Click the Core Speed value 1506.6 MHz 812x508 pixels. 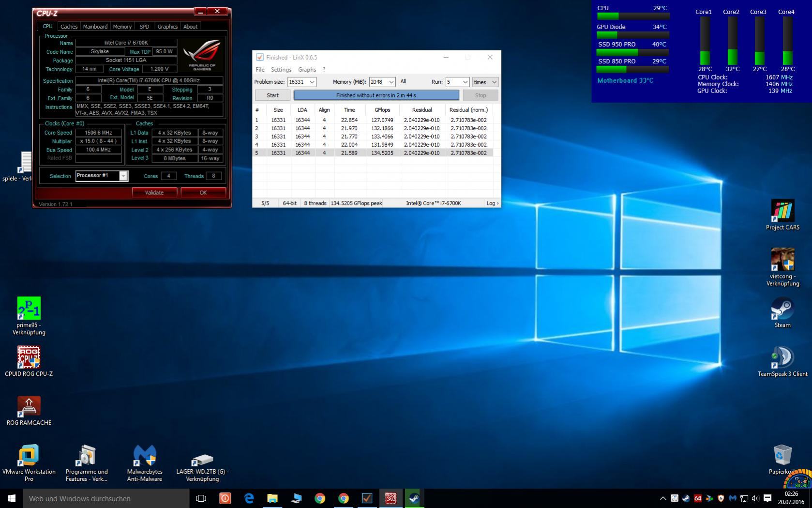pos(99,133)
